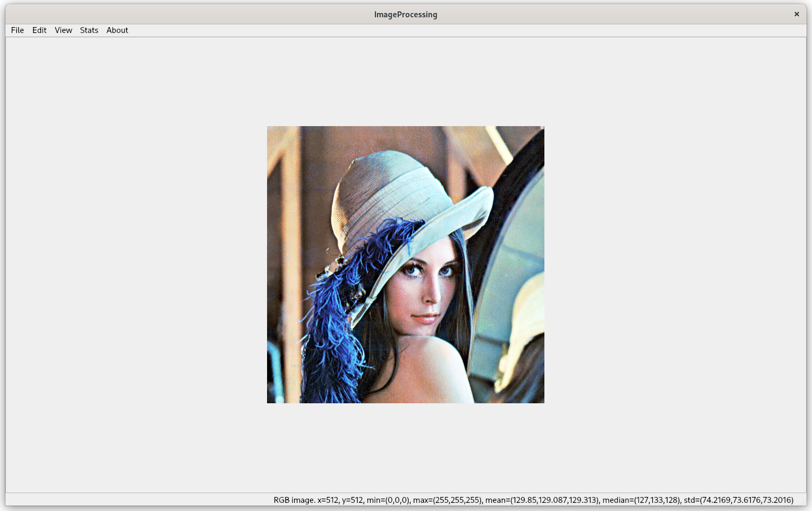The image size is (812, 511).
Task: Open the About menu
Action: (118, 30)
